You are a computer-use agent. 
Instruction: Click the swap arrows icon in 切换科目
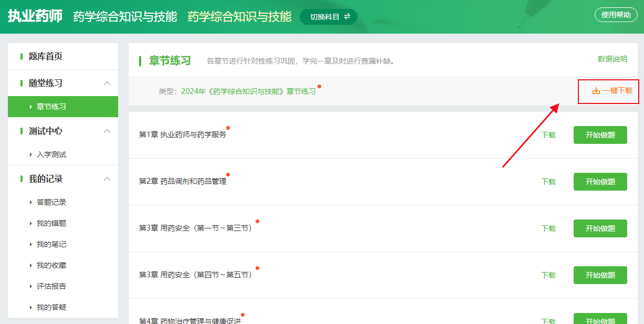tap(347, 17)
